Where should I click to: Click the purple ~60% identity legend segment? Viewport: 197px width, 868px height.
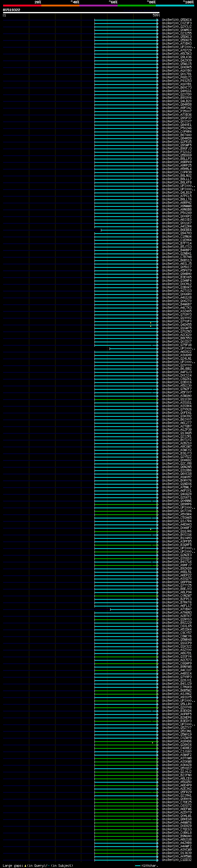[98, 6]
